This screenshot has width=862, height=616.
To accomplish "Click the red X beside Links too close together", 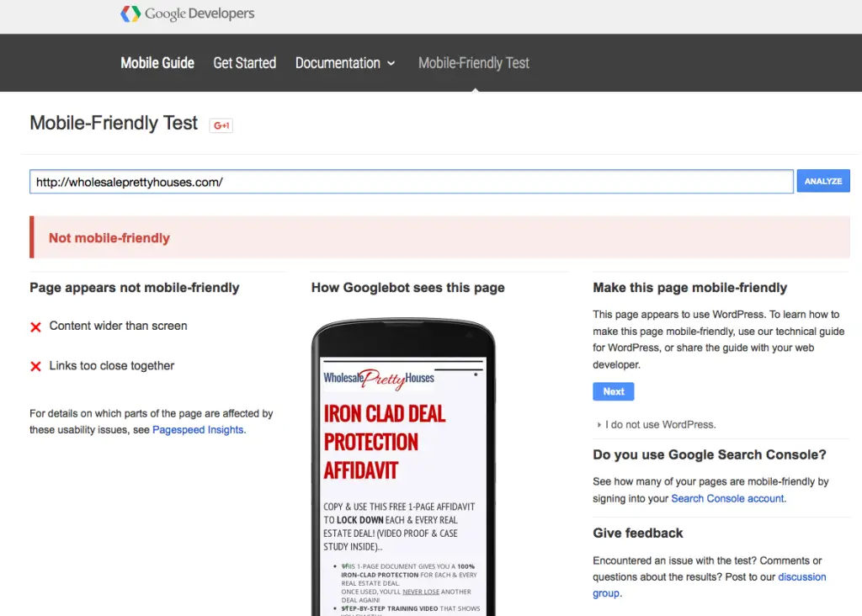I will tap(35, 367).
